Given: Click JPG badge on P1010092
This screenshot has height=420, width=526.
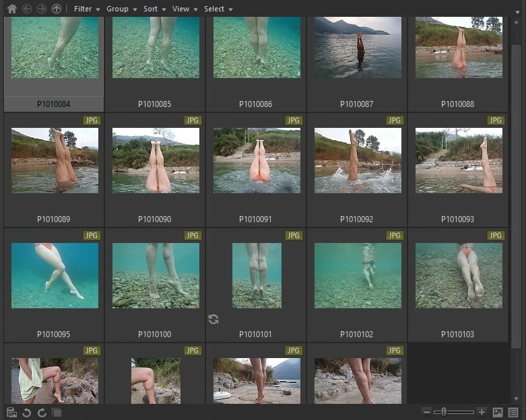Looking at the screenshot, I should (395, 120).
